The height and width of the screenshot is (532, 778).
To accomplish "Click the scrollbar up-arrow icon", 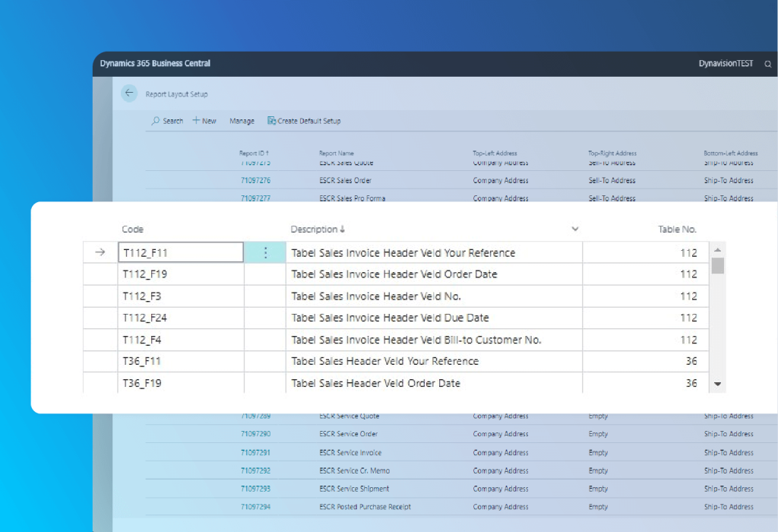I will [716, 249].
